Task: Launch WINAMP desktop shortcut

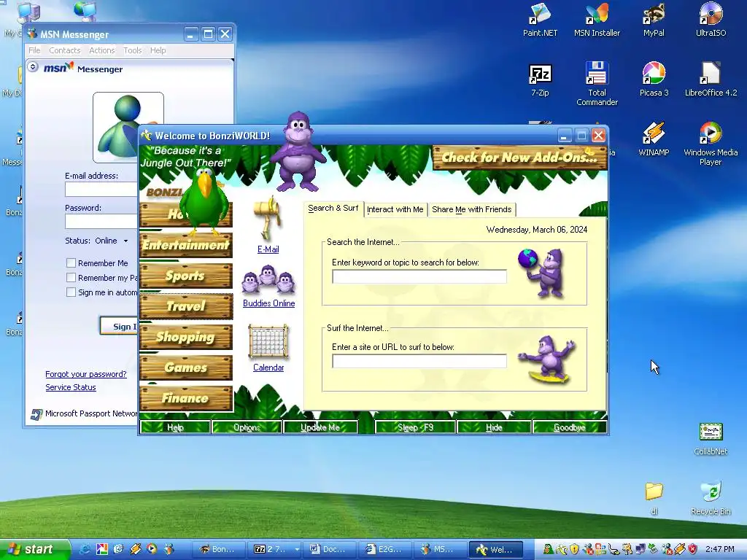Action: (654, 139)
